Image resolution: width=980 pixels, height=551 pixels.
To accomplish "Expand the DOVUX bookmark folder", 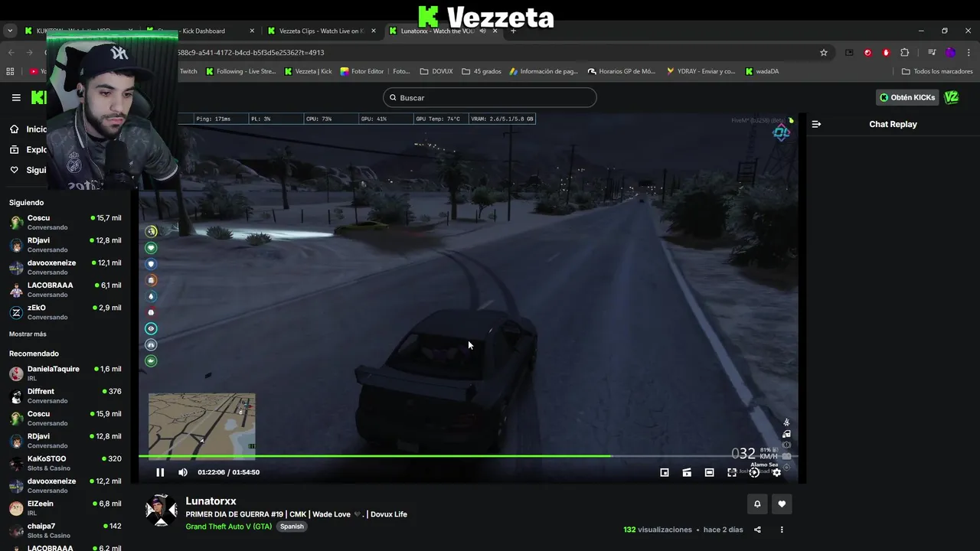I will tap(436, 71).
